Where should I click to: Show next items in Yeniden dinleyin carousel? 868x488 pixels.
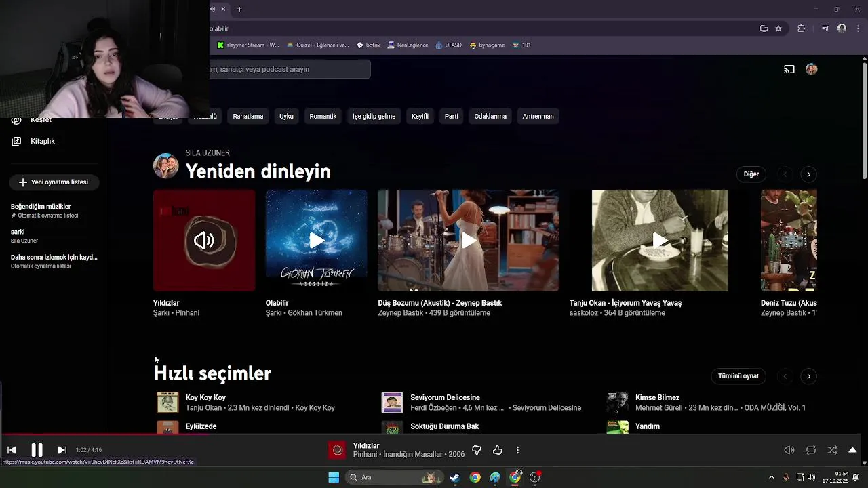[x=808, y=174]
